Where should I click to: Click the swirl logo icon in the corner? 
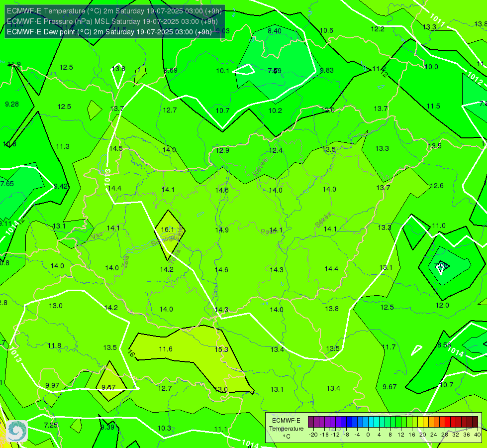tap(17, 431)
